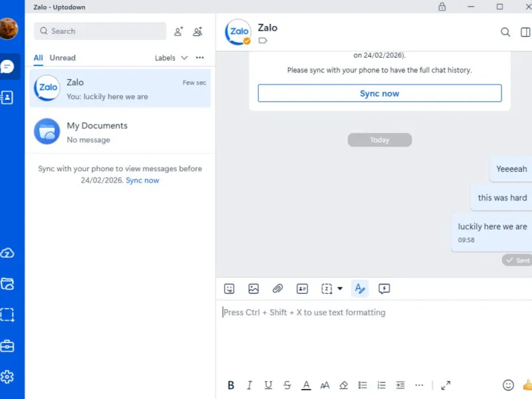Focus the Search contacts field
532x399 pixels.
tap(100, 31)
